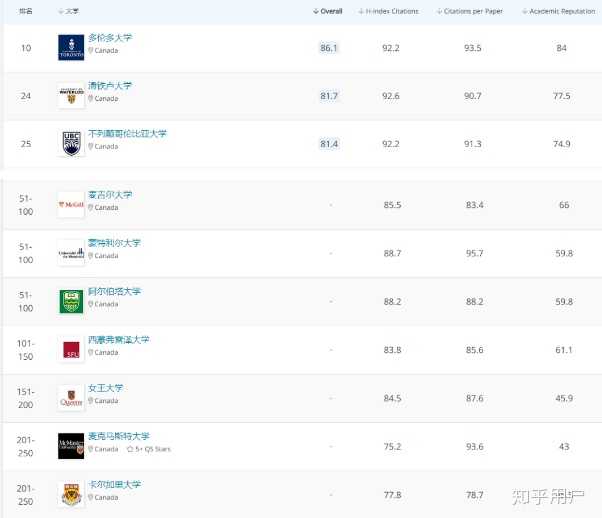Sort by Overall score column
Image resolution: width=602 pixels, height=518 pixels.
(x=329, y=11)
